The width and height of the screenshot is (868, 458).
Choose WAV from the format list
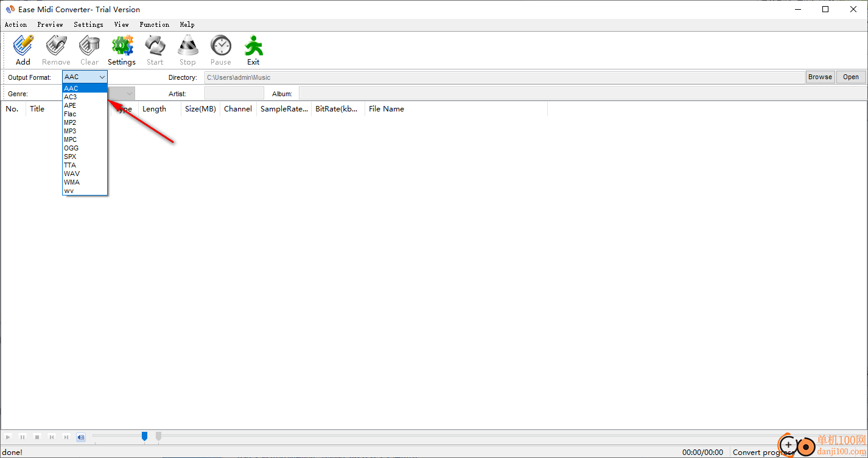(85, 174)
